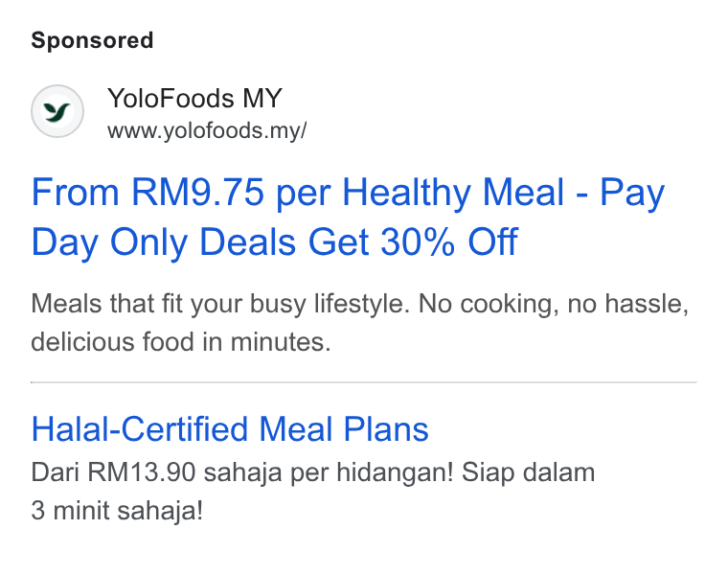The width and height of the screenshot is (728, 575).
Task: Click RM9.75 in the blue headline
Action: [197, 192]
